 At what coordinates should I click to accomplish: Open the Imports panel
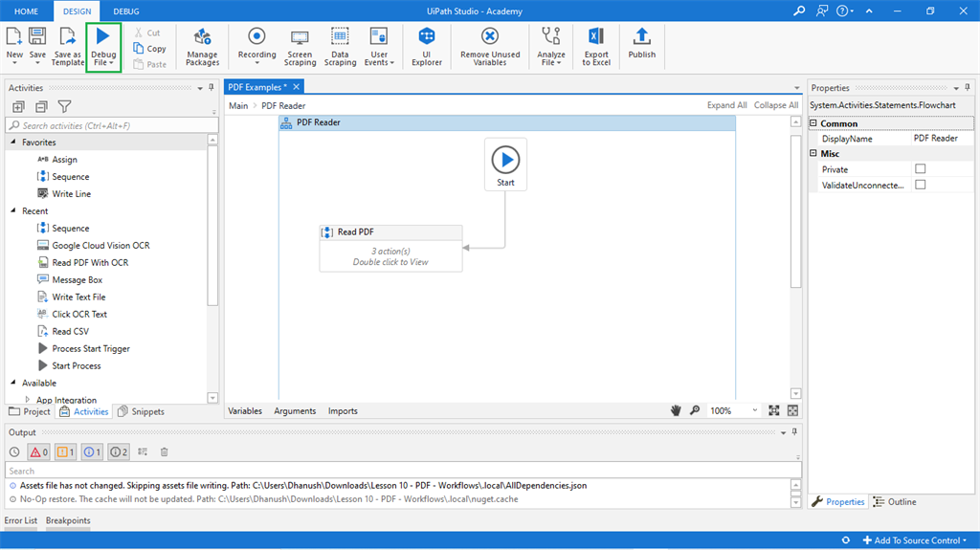(343, 410)
